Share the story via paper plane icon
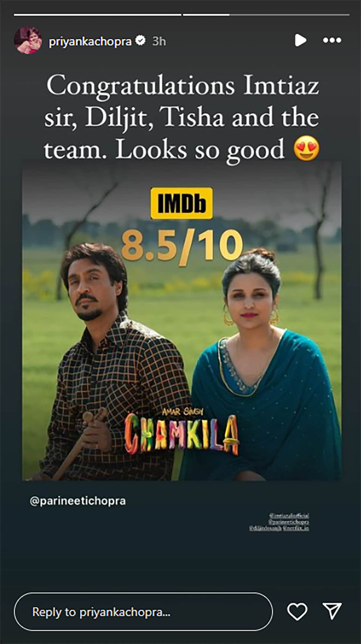 click(332, 611)
